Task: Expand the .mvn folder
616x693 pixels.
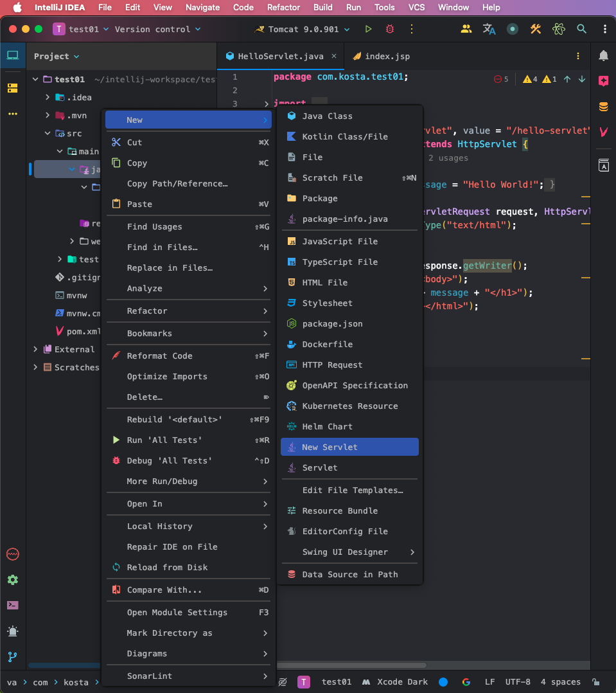Action: 48,115
